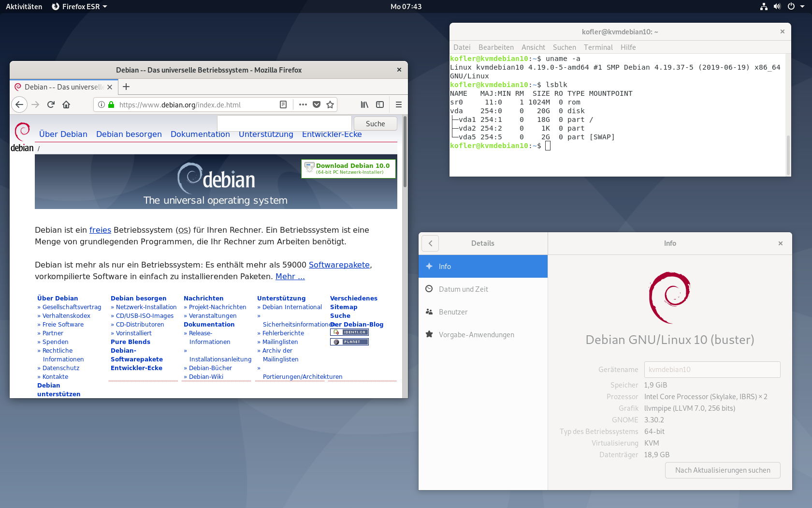812x508 pixels.
Task: Follow the Softwarepakete link on the Debian page
Action: (x=339, y=265)
